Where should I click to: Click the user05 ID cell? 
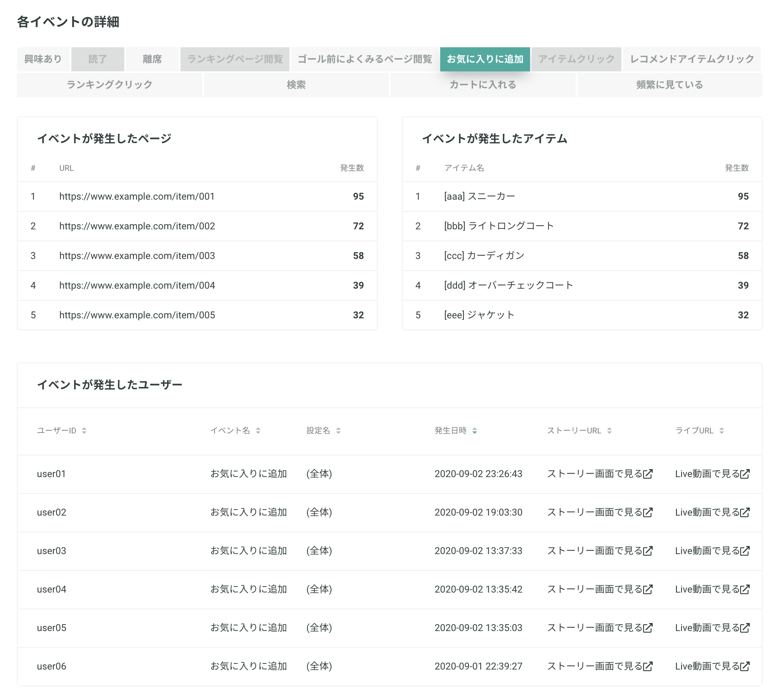51,628
